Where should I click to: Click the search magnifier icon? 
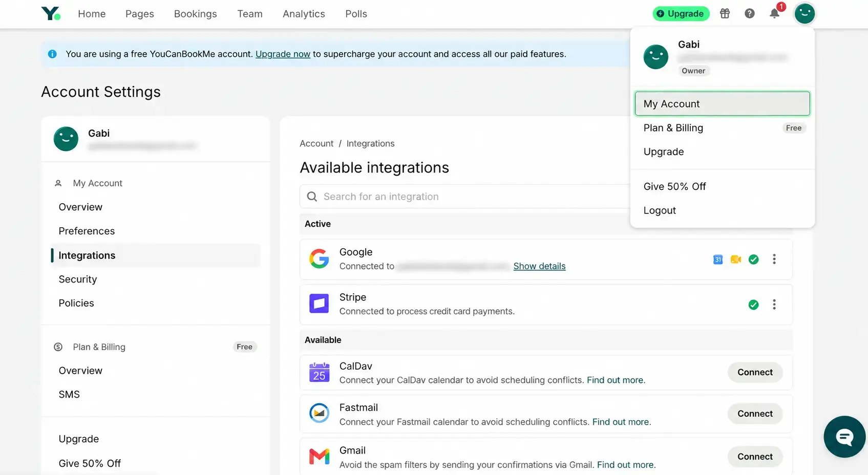tap(312, 197)
